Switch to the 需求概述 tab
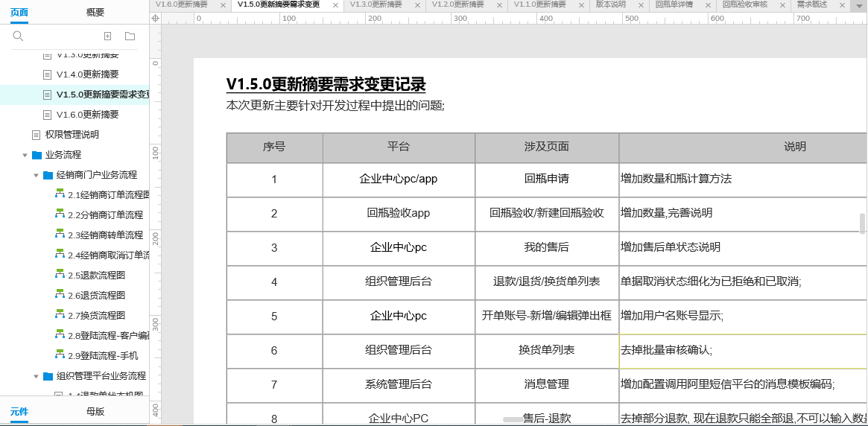Screen dimensions: 868x426 [x=812, y=4]
